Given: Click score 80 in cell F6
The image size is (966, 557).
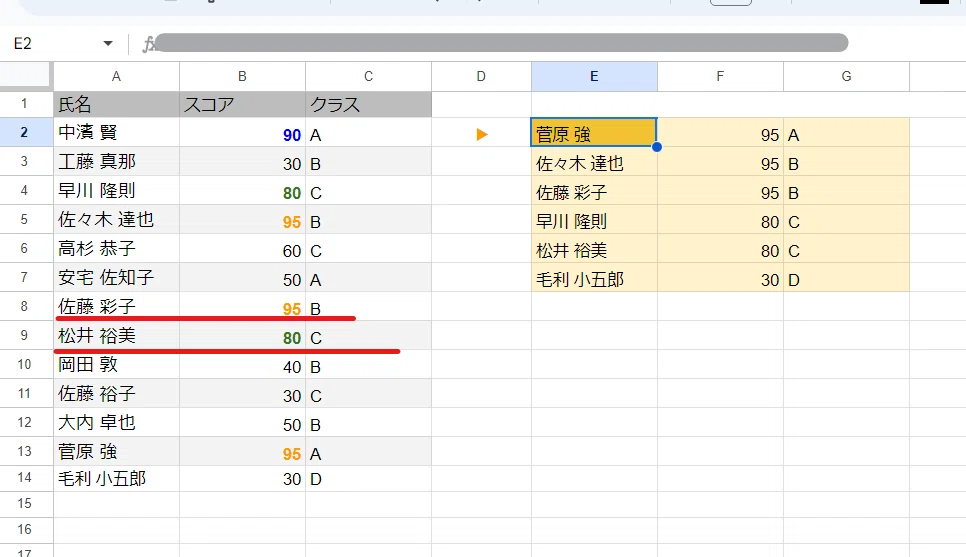Looking at the screenshot, I should pyautogui.click(x=720, y=248).
